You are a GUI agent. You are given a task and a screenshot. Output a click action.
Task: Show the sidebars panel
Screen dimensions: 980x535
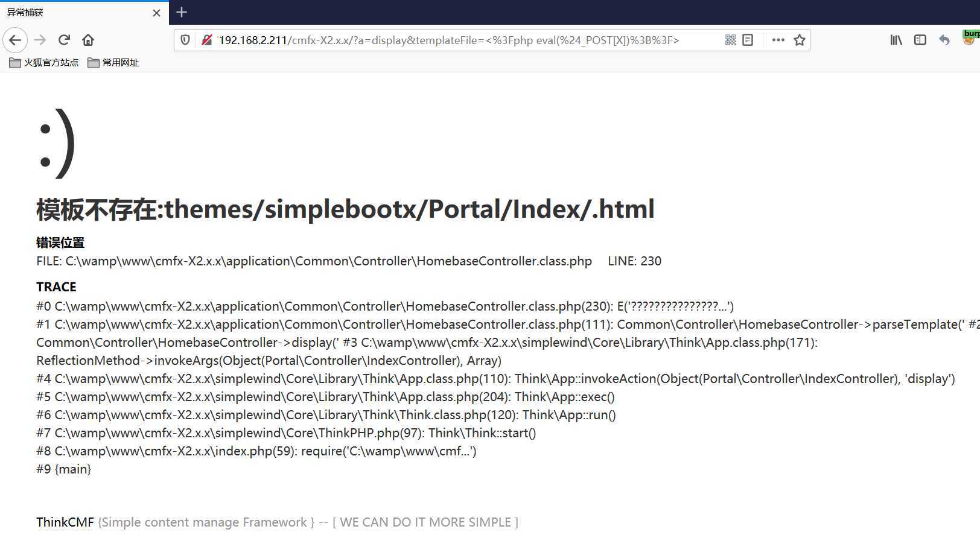point(920,40)
